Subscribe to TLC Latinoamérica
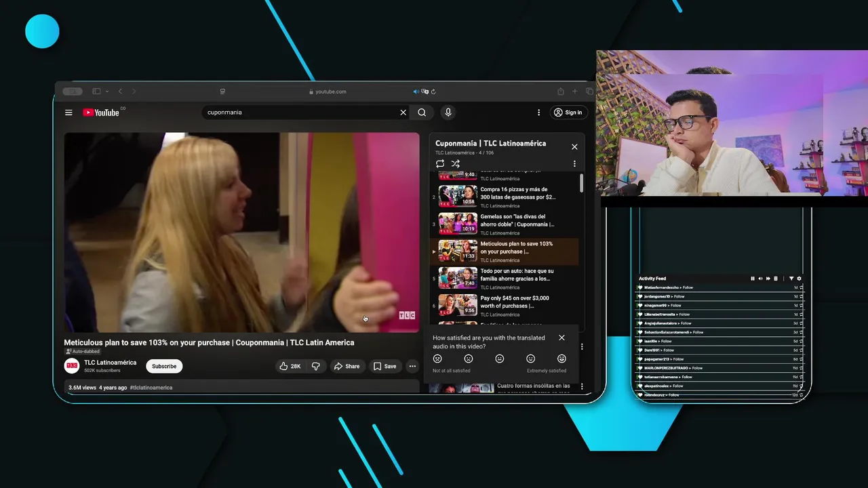868x488 pixels. click(x=164, y=366)
